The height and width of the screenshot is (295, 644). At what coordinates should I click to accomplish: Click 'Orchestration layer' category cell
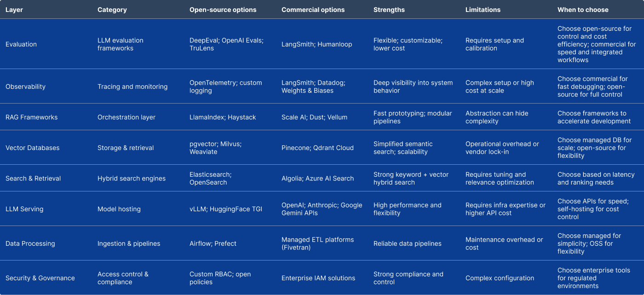pyautogui.click(x=126, y=117)
